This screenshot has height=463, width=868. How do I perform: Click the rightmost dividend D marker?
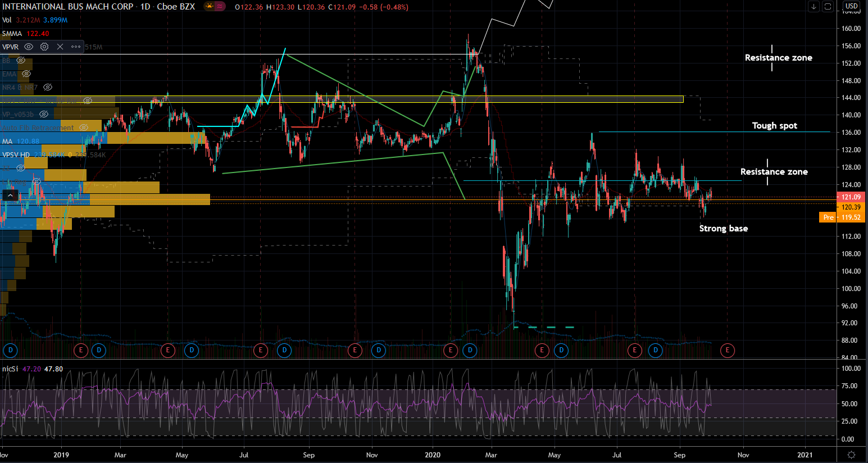click(x=655, y=351)
